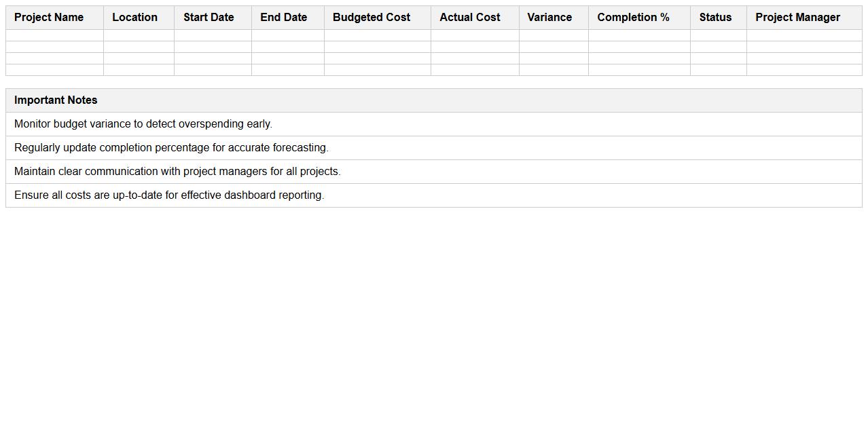Click the first empty Completion % cell
Viewport: 868px width, 441px height.
pyautogui.click(x=638, y=34)
